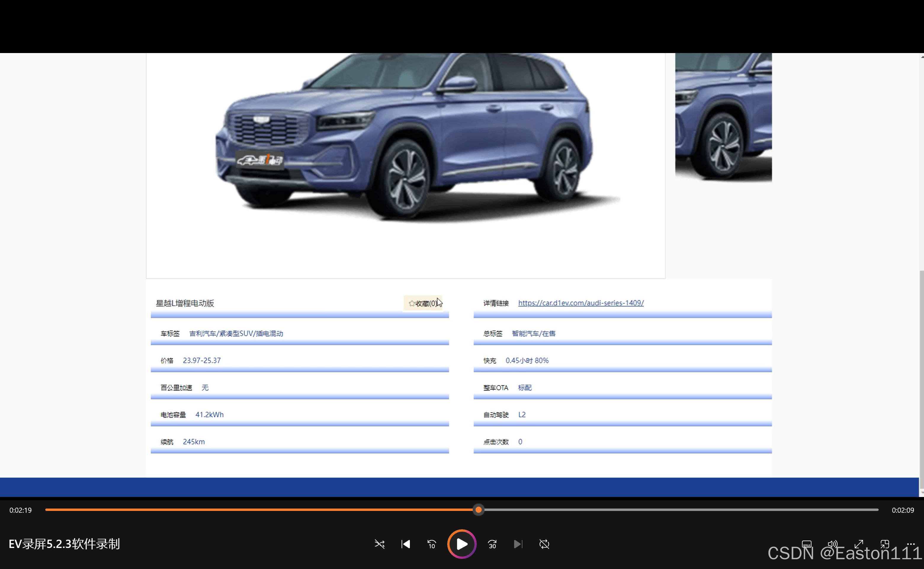Open the car.d1ev.com detail link
The height and width of the screenshot is (569, 924).
(x=581, y=303)
